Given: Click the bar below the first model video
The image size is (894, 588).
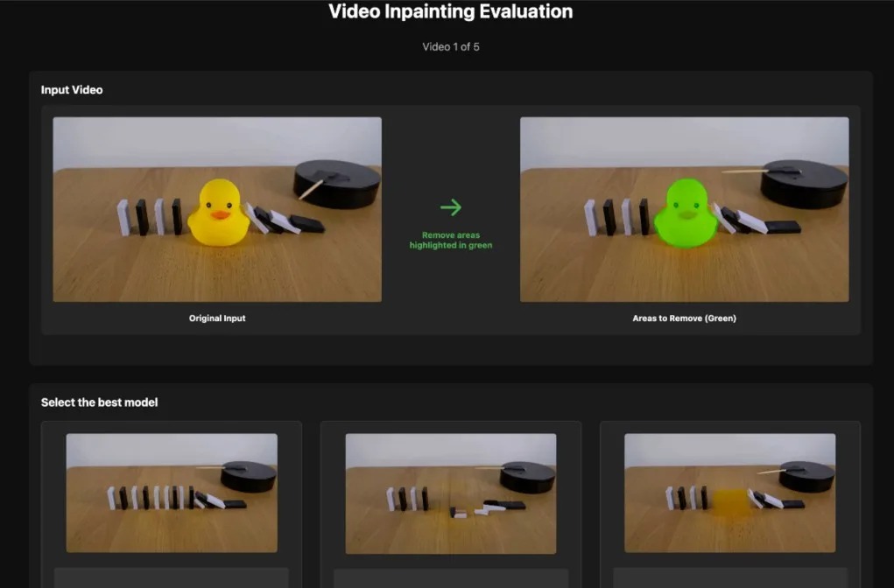Looking at the screenshot, I should 172,577.
